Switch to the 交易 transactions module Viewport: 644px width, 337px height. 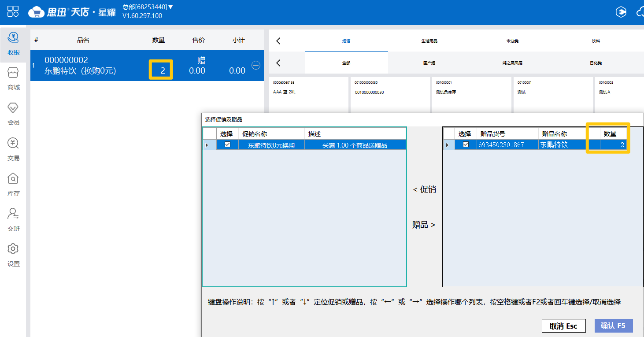pyautogui.click(x=13, y=149)
